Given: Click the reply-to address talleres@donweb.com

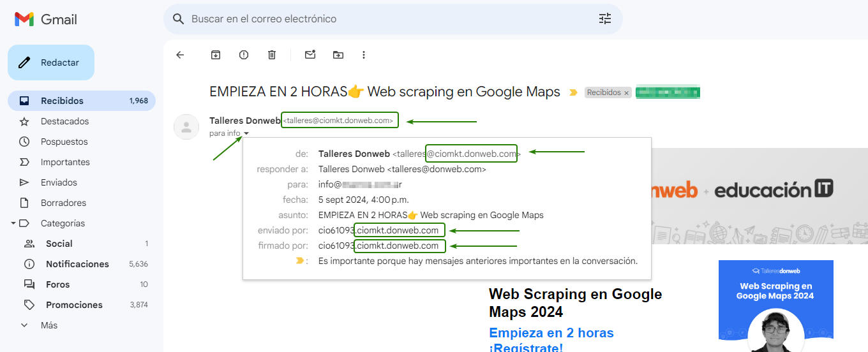Looking at the screenshot, I should click(x=437, y=170).
